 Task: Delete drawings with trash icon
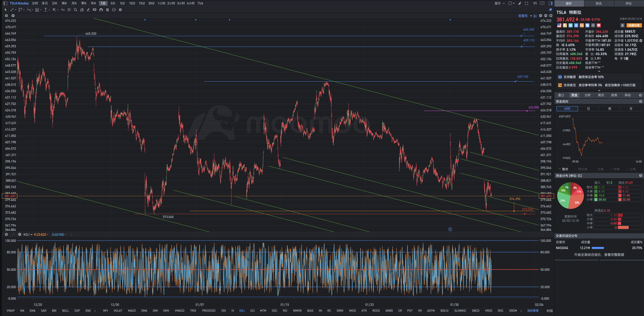tap(108, 10)
